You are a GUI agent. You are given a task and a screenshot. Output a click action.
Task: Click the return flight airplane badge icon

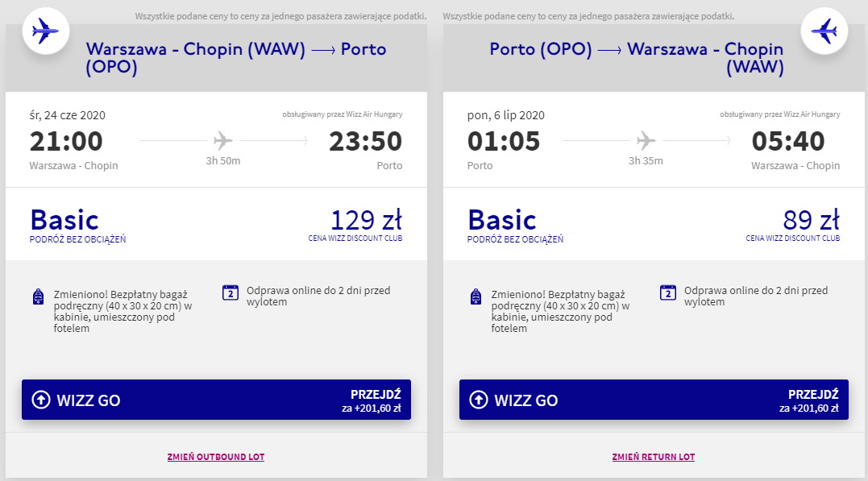823,32
